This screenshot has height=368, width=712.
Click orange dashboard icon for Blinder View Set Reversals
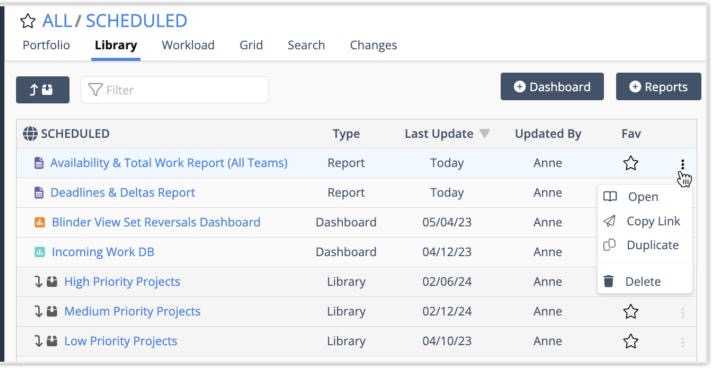point(40,223)
